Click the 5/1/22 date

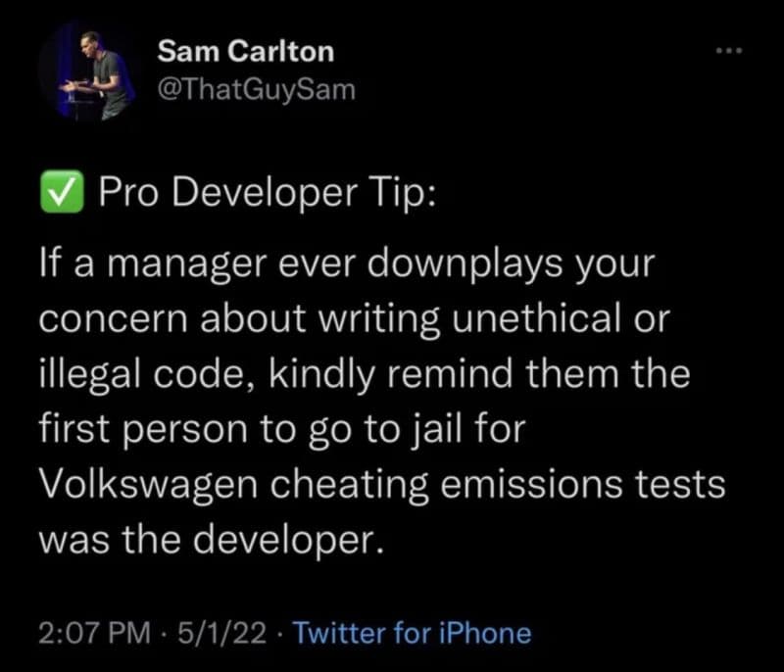222,633
